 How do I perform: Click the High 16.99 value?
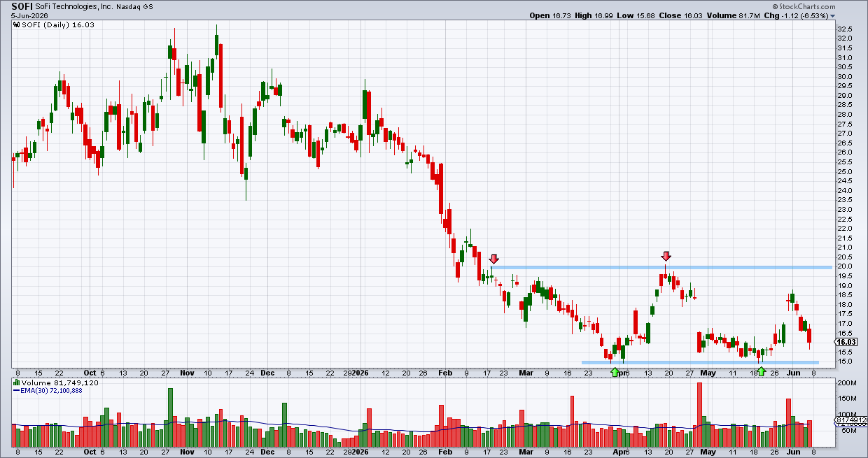[x=595, y=15]
